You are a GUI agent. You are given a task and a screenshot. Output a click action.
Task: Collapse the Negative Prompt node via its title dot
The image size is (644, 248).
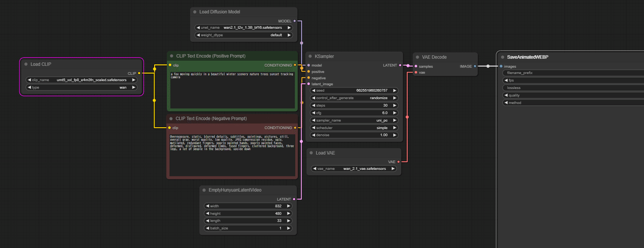tap(171, 118)
